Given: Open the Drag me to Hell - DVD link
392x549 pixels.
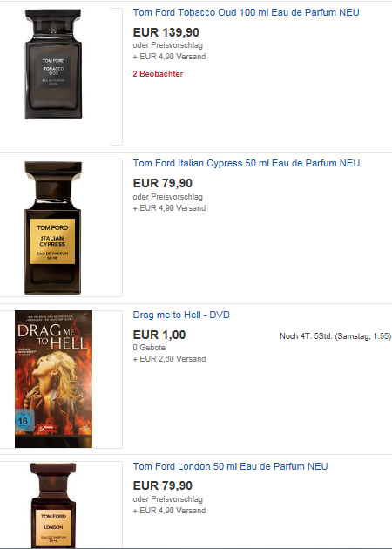Looking at the screenshot, I should (181, 315).
